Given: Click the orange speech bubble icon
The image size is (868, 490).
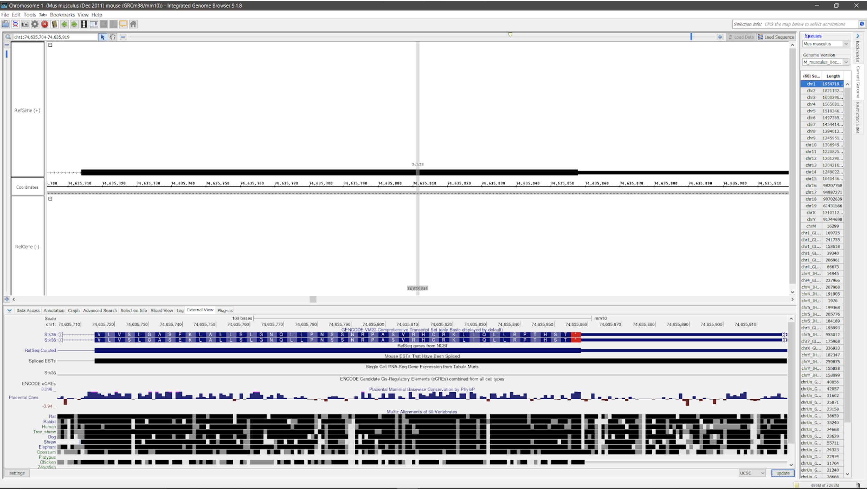Looking at the screenshot, I should click(x=123, y=24).
